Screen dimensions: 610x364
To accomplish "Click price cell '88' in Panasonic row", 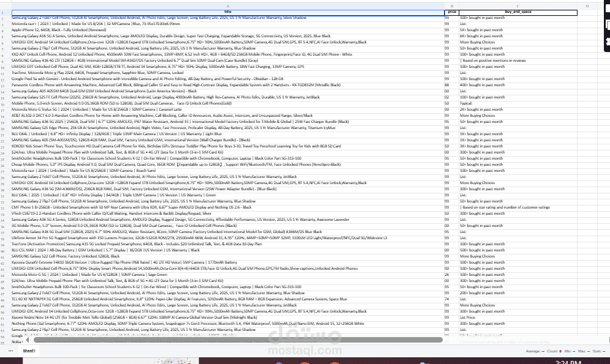I will (x=451, y=85).
